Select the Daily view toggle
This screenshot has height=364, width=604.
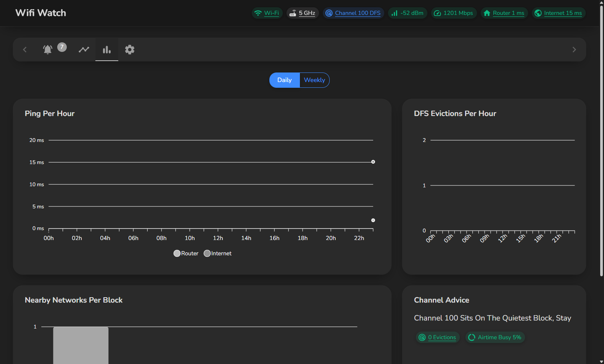click(x=285, y=80)
